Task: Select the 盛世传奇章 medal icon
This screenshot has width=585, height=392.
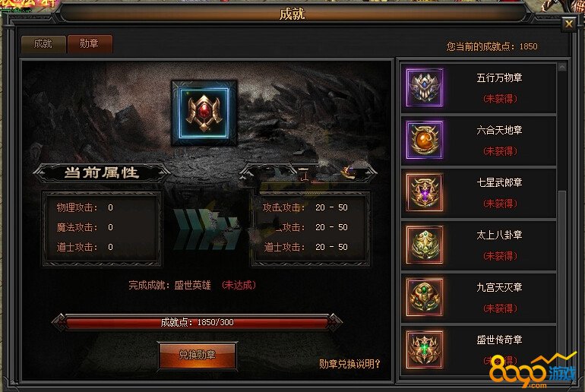Action: pos(424,349)
